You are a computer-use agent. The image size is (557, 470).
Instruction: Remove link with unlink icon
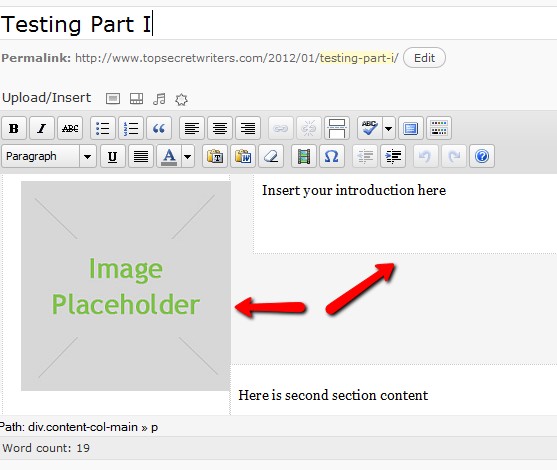pyautogui.click(x=309, y=128)
